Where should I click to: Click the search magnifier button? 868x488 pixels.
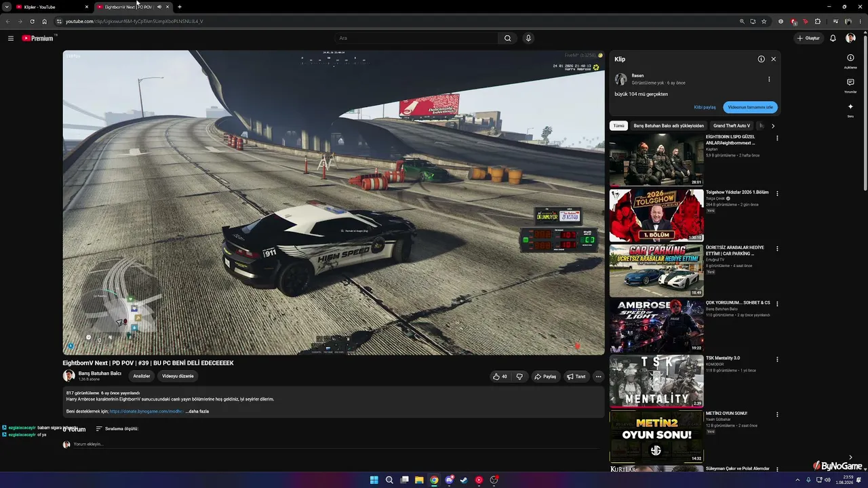tap(507, 38)
